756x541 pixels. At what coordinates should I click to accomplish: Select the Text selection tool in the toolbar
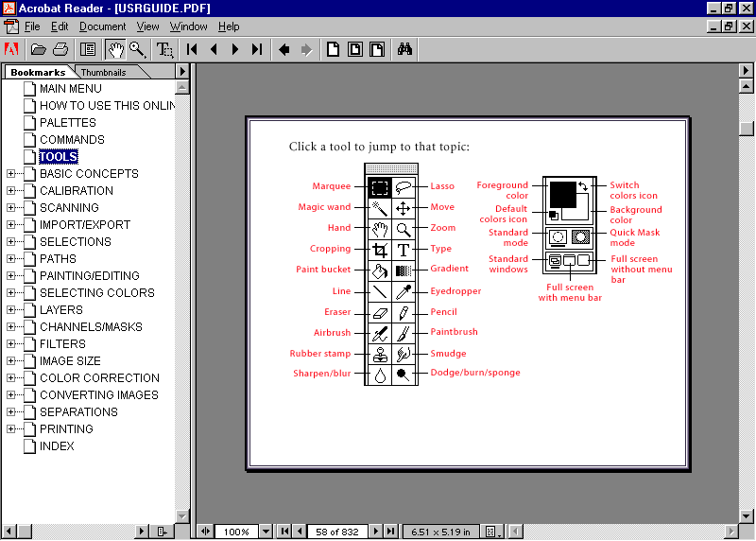164,49
